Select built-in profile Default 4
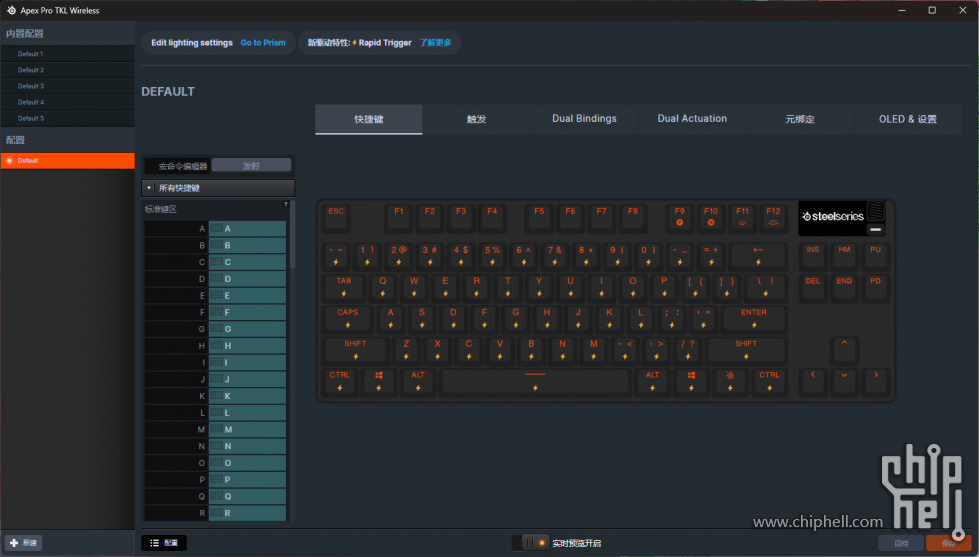The image size is (979, 557). [67, 102]
